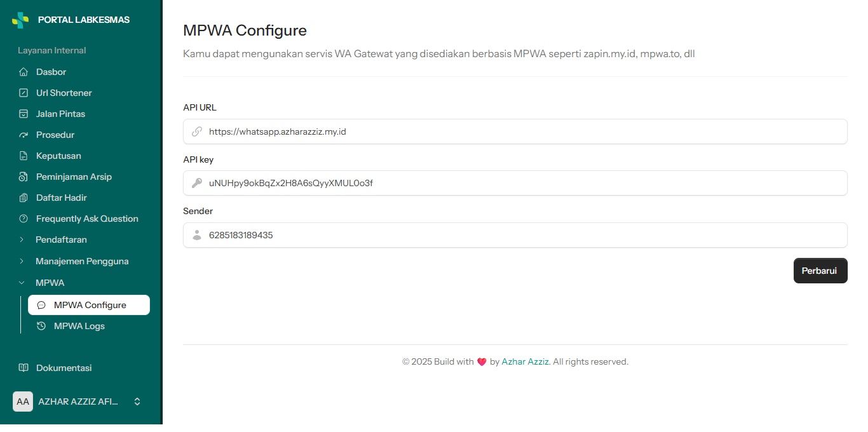The height and width of the screenshot is (432, 868).
Task: Click the Perbarui button
Action: 820,271
